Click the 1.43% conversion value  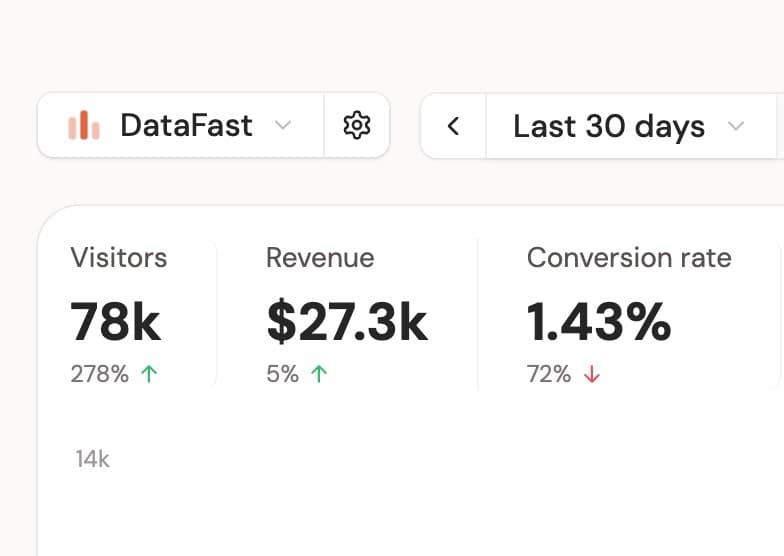tap(599, 322)
